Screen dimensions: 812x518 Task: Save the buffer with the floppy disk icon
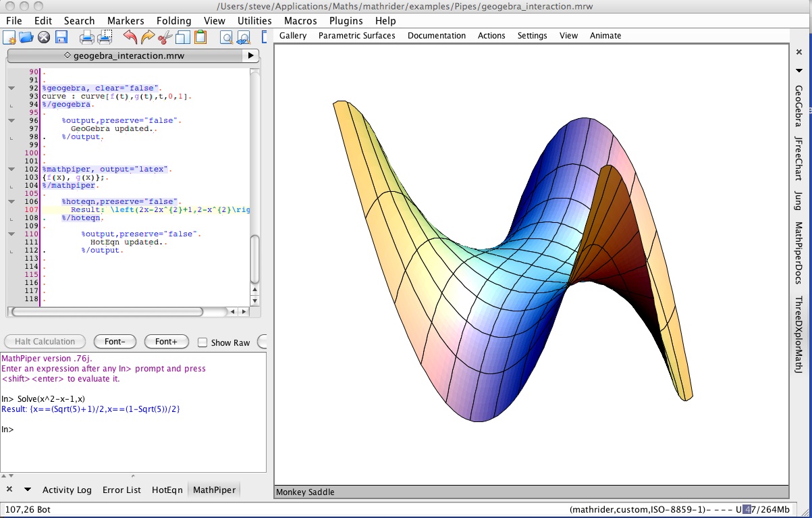[61, 37]
